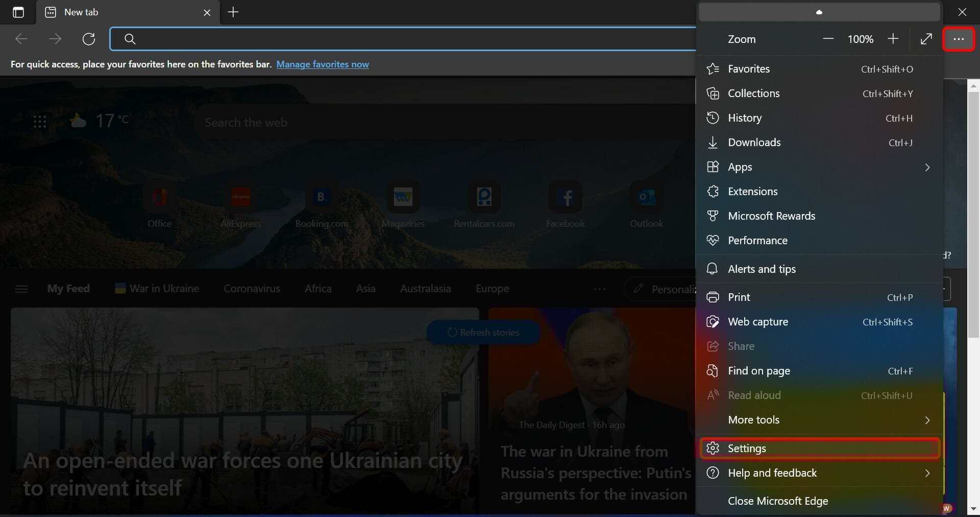Open Downloads menu entry
980x517 pixels.
point(819,143)
